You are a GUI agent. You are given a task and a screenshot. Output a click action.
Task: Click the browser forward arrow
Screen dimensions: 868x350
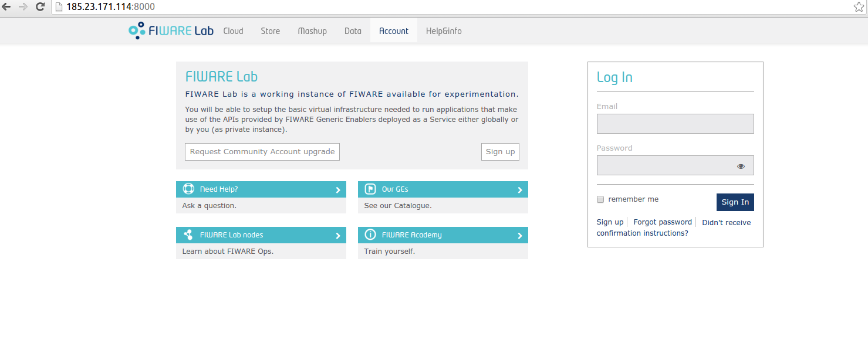tap(23, 7)
